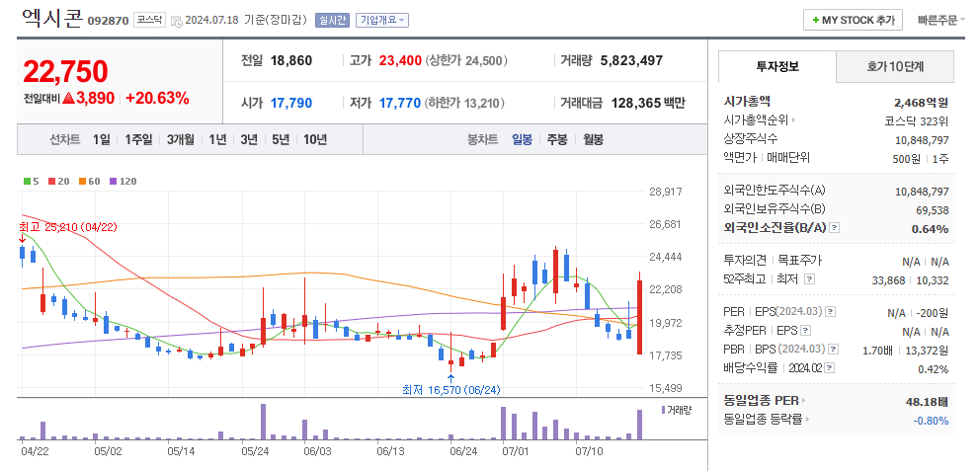Image resolution: width=980 pixels, height=471 pixels.
Task: Click the 시가총액 value 2,468억원
Action: pyautogui.click(x=922, y=102)
